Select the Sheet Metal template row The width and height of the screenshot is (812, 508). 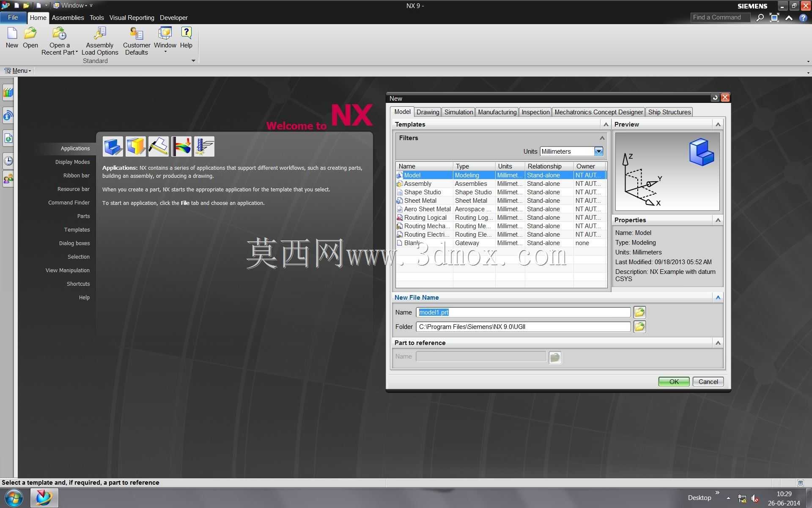(501, 201)
